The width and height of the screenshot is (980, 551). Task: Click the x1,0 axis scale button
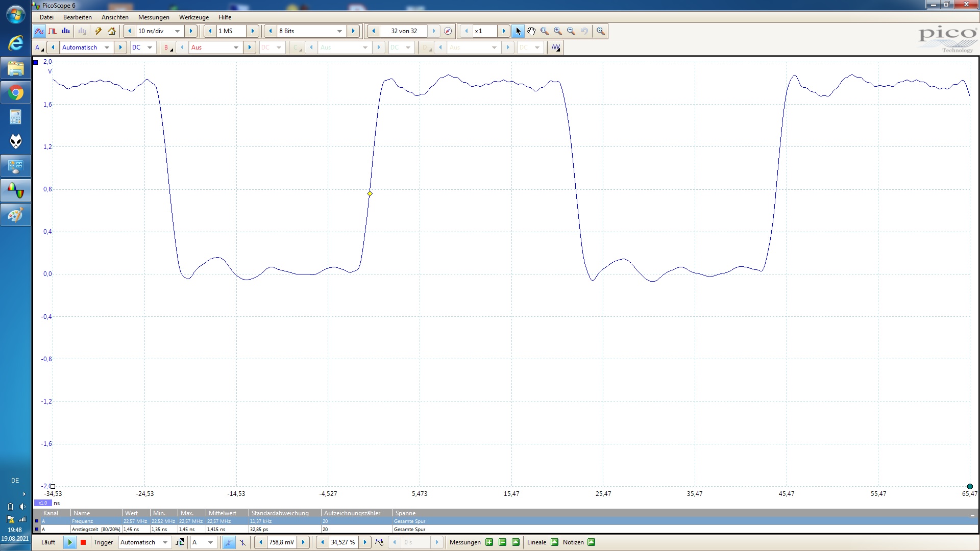(x=43, y=503)
